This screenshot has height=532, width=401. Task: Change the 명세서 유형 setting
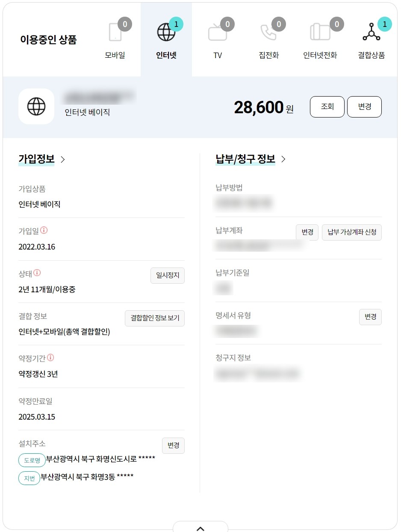pyautogui.click(x=370, y=317)
